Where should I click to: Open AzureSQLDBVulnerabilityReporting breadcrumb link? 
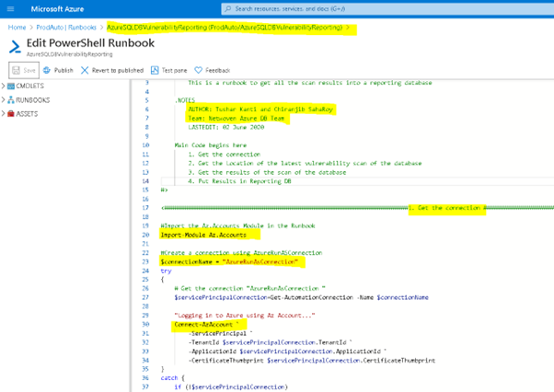[x=225, y=28]
